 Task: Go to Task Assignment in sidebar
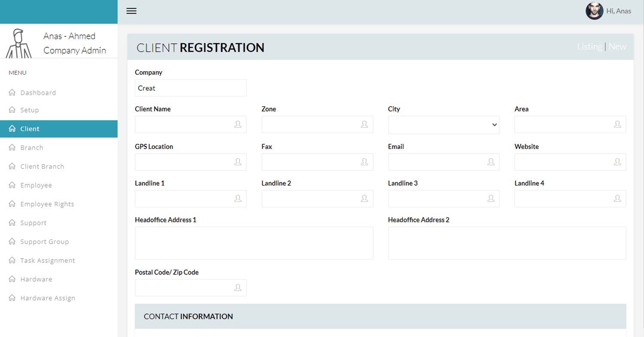pos(48,261)
